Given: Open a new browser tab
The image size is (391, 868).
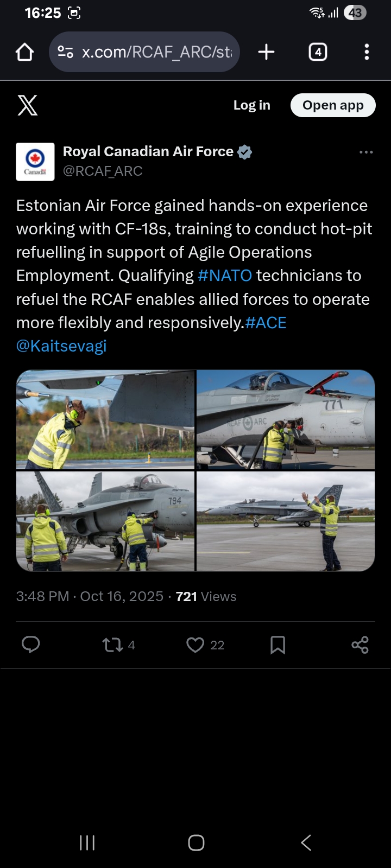Looking at the screenshot, I should click(266, 52).
